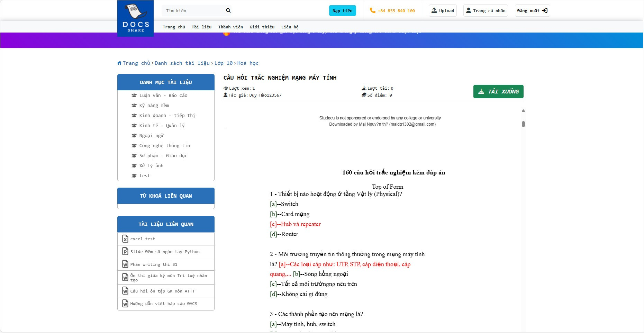Click the PowerPoint icon for Slide Đếm số ngón tay
The height and width of the screenshot is (333, 644).
pyautogui.click(x=125, y=252)
